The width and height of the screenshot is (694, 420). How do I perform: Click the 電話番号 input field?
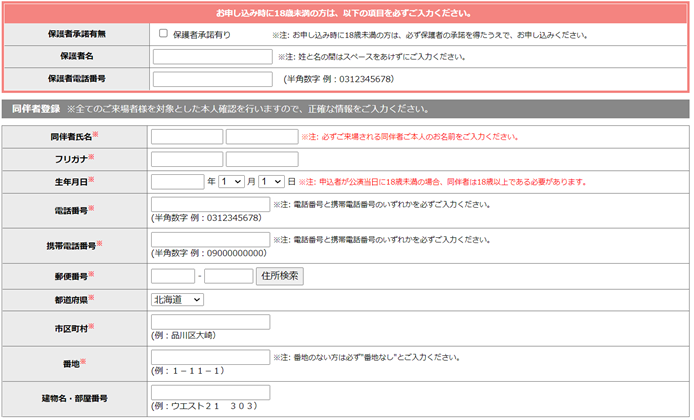(x=210, y=205)
